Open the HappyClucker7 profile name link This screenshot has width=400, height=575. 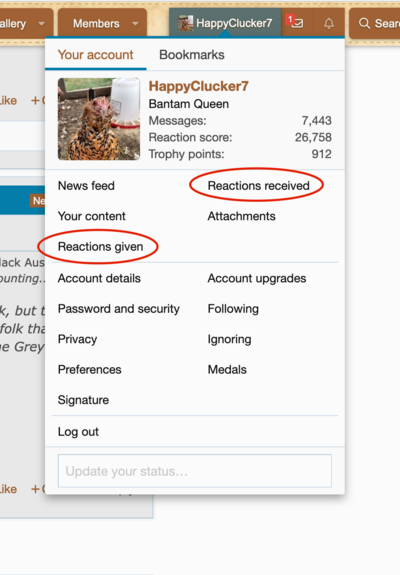click(198, 87)
